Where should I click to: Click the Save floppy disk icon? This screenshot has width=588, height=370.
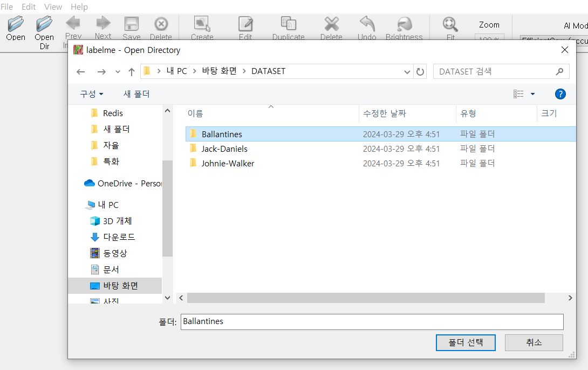tap(132, 24)
